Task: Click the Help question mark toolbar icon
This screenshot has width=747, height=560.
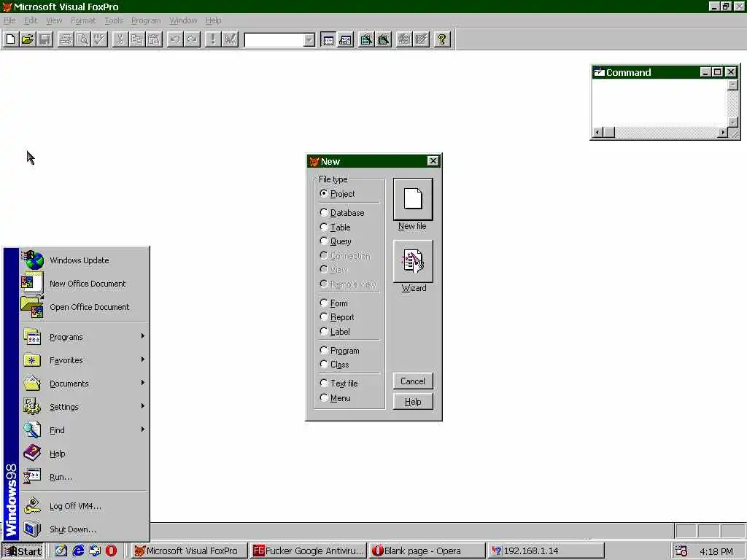Action: [x=441, y=39]
